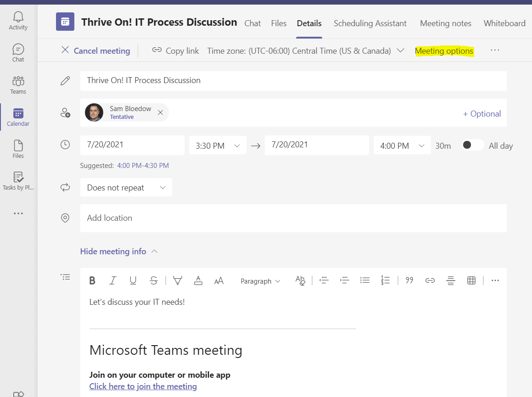This screenshot has height=397, width=532.
Task: Open more formatting options in editor
Action: [x=495, y=280]
